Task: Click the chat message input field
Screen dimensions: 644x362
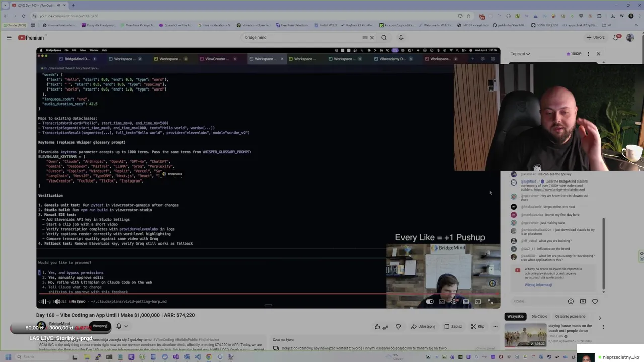Action: 537,301
